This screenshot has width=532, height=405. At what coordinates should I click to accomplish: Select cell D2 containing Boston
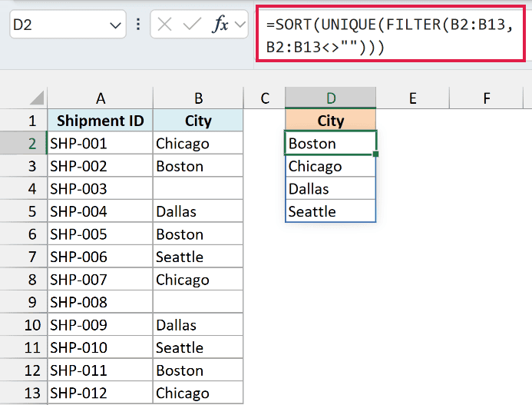click(x=330, y=144)
